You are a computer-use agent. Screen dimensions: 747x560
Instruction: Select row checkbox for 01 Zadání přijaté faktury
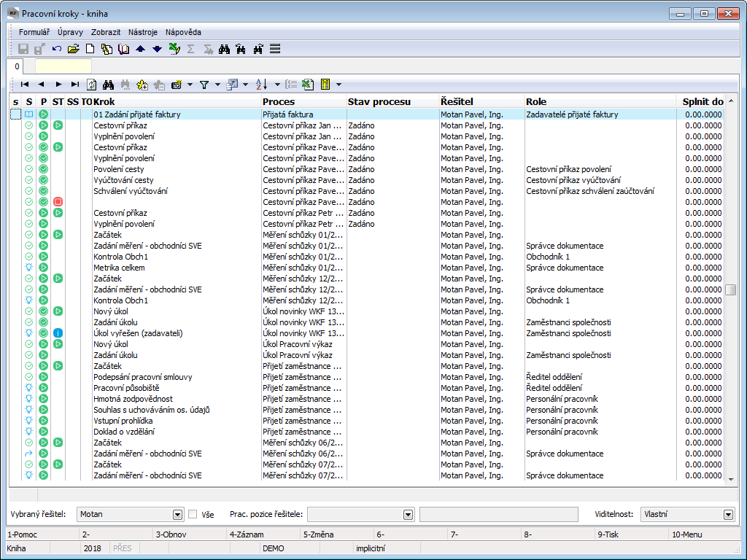(x=15, y=114)
